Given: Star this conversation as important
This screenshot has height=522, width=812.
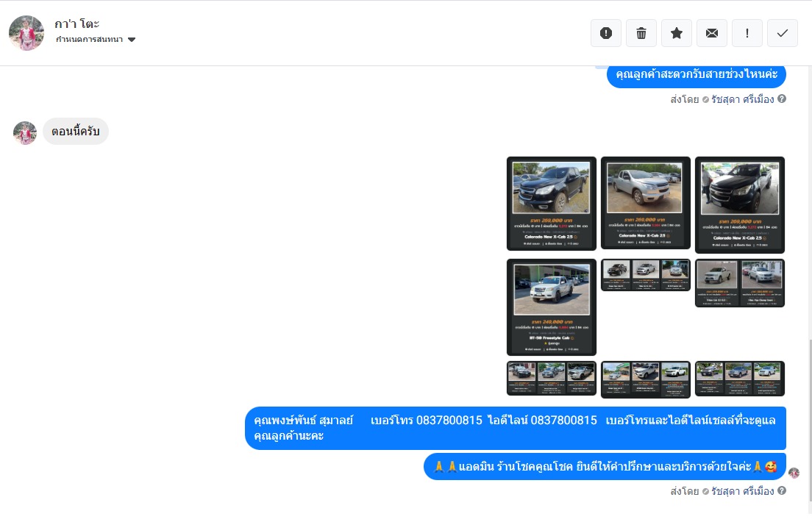Looking at the screenshot, I should [677, 33].
